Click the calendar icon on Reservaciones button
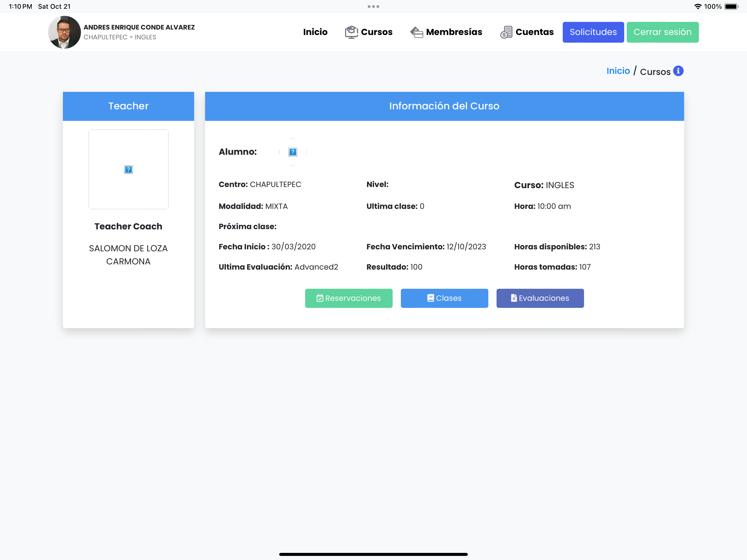This screenshot has height=560, width=747. [320, 298]
